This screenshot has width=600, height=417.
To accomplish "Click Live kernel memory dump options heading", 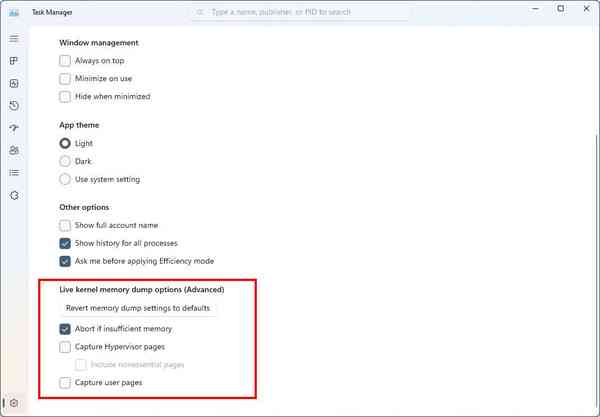I will 142,290.
